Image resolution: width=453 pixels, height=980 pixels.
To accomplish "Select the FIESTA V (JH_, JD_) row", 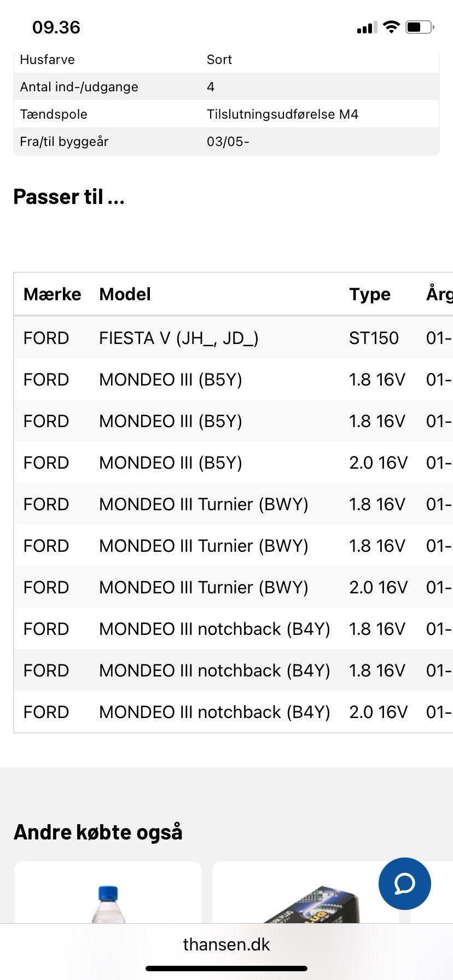I will [178, 338].
